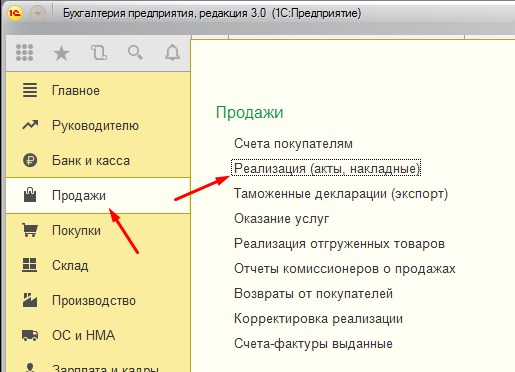Open Favorites star icon
Screen dimensions: 515x372
point(61,53)
